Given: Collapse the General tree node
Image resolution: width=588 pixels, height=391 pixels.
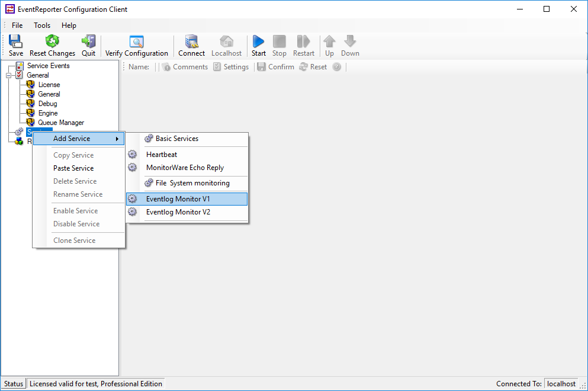Looking at the screenshot, I should [8, 75].
